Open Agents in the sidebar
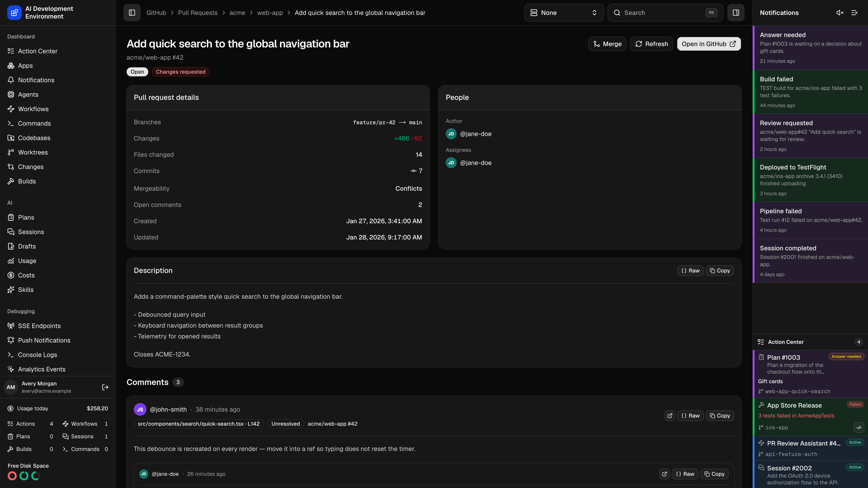 [x=58, y=95]
